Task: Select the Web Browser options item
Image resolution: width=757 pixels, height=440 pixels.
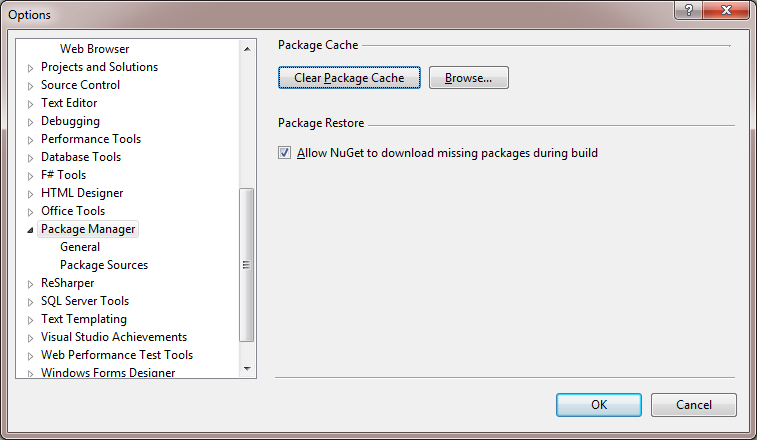Action: (94, 49)
